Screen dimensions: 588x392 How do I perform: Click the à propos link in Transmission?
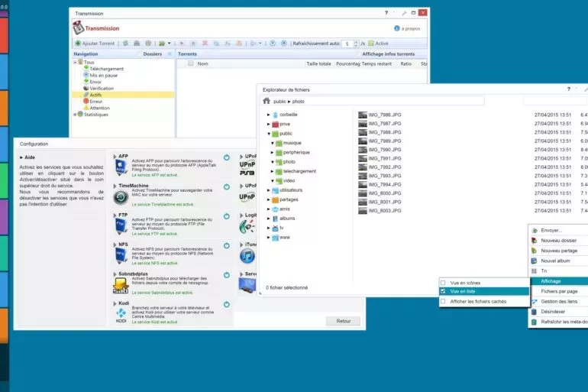[410, 28]
